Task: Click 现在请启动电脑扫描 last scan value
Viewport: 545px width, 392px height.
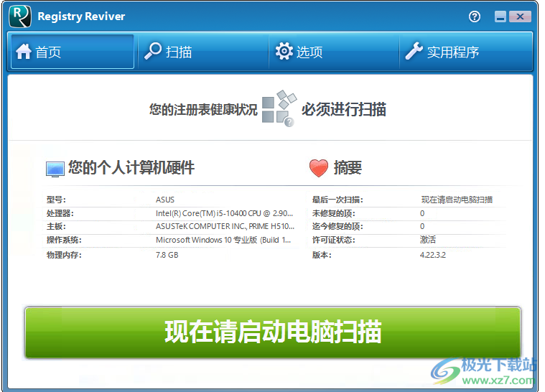Action: coord(457,200)
